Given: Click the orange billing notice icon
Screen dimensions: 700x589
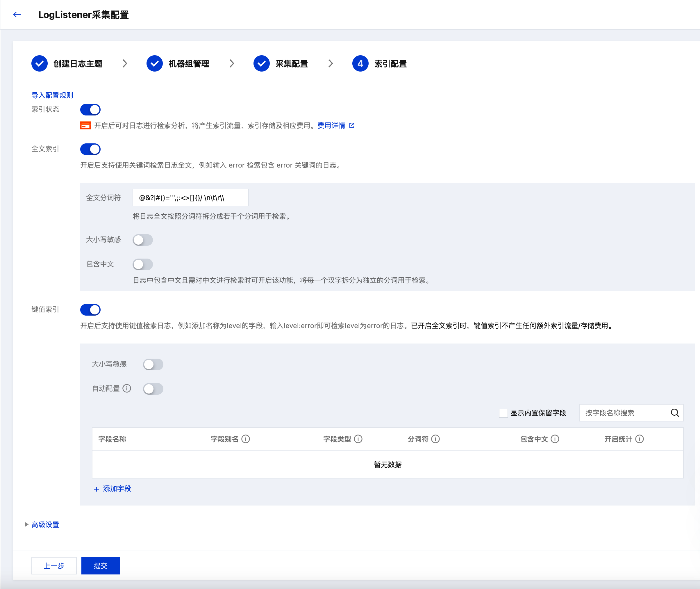Looking at the screenshot, I should (85, 126).
